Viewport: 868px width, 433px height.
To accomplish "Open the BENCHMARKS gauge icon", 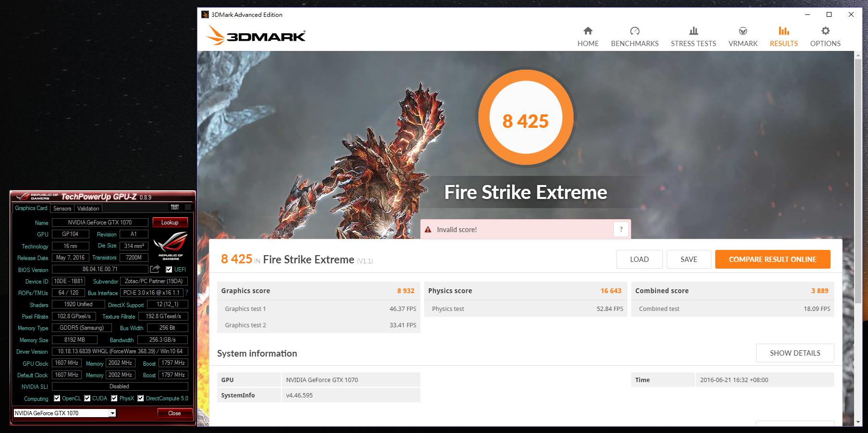I will (x=635, y=31).
